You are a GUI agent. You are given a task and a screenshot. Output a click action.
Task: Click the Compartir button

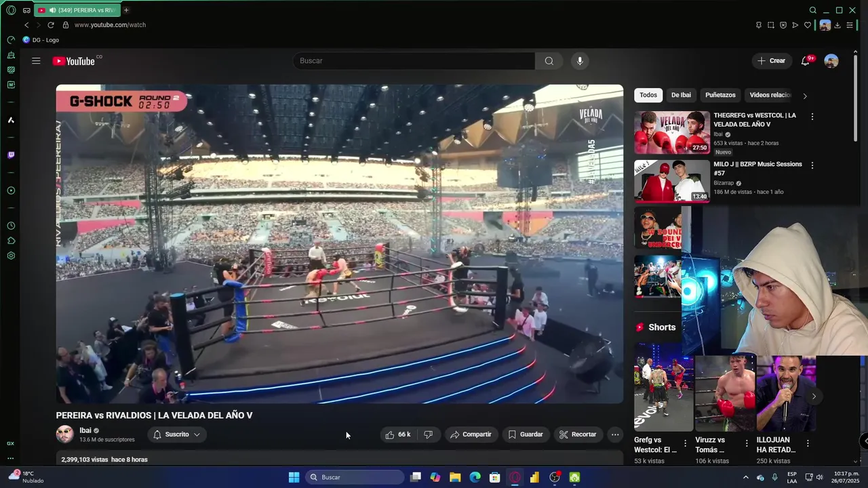[x=471, y=434]
